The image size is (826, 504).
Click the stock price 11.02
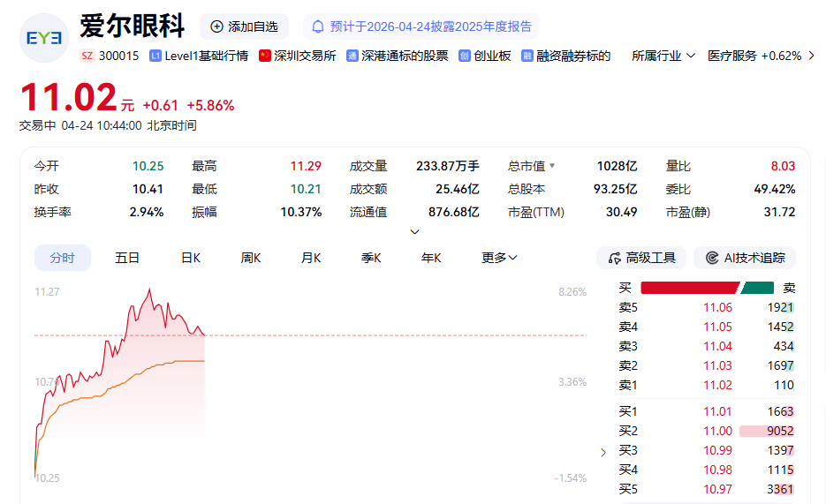click(x=69, y=97)
